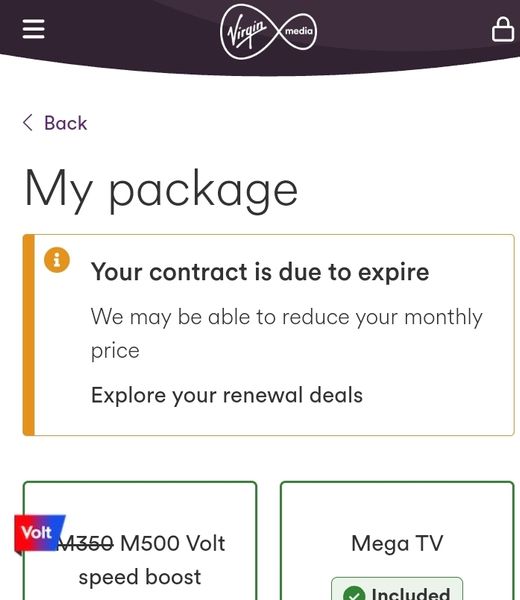Tap the 'Your contract is due to expire' heading

point(260,272)
